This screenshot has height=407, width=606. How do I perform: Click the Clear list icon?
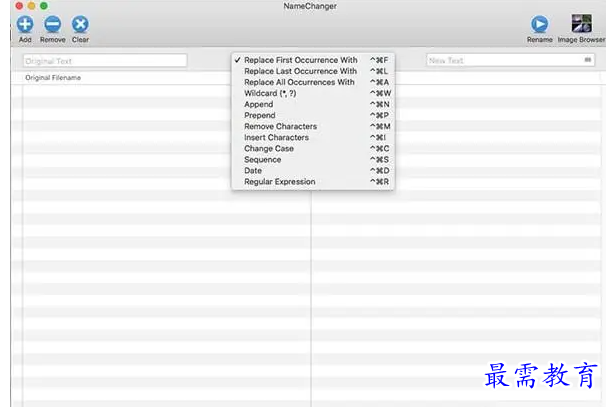tap(80, 24)
